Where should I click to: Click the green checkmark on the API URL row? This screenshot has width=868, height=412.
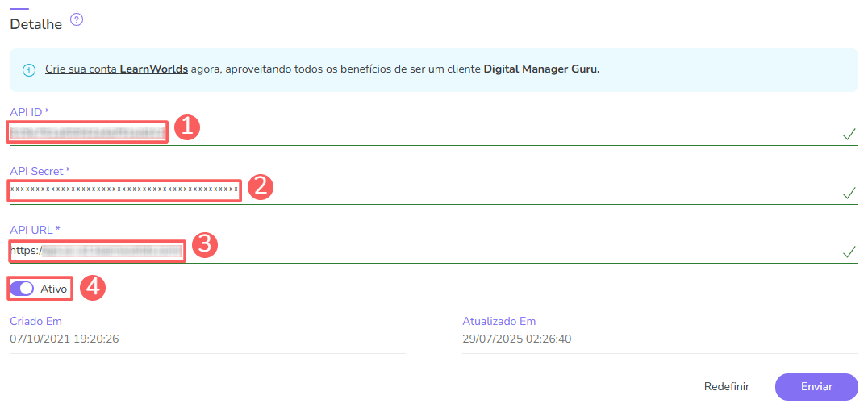849,252
